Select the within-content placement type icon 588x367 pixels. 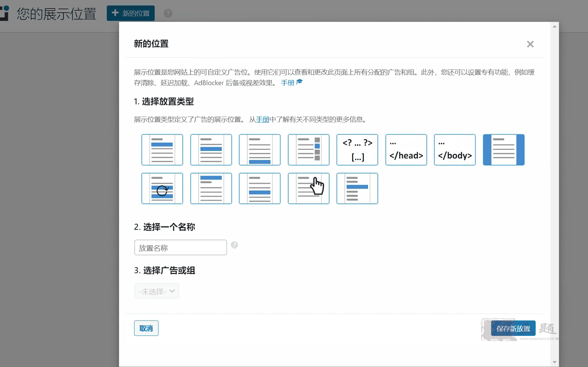pyautogui.click(x=211, y=150)
